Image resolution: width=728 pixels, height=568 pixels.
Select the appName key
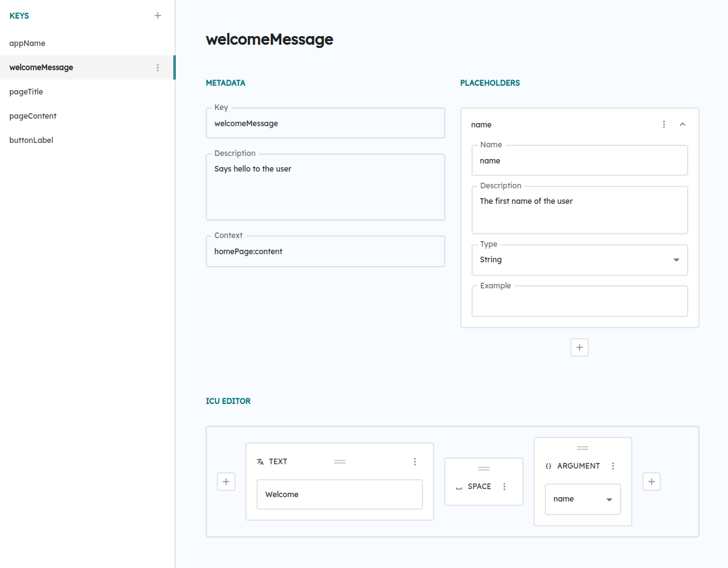27,44
